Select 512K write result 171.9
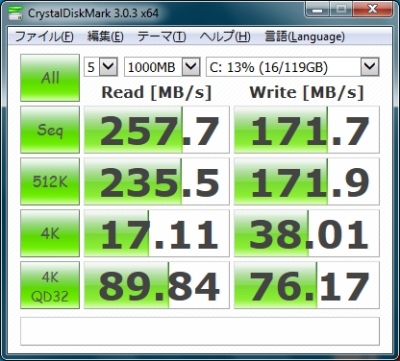 (x=307, y=181)
